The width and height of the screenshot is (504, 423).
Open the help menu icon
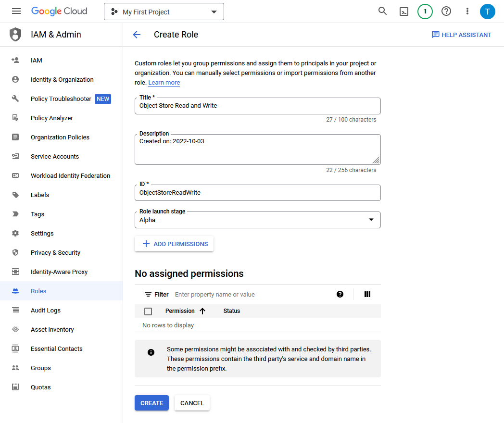[446, 11]
